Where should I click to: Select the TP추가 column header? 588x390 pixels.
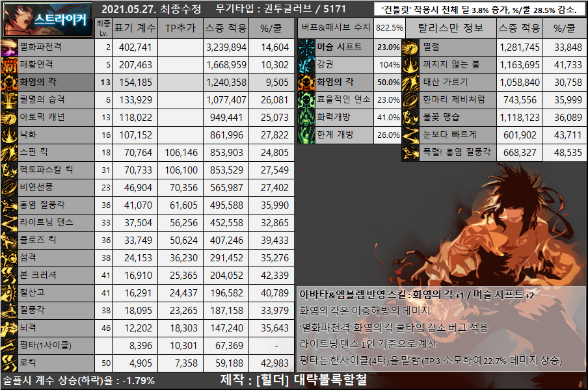pos(179,29)
